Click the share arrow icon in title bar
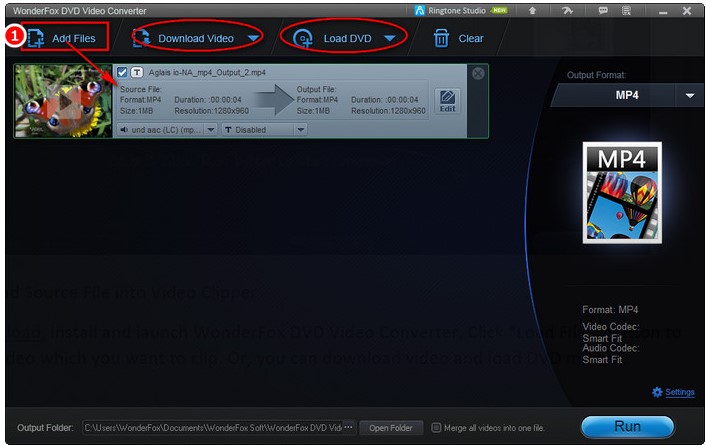 567,10
